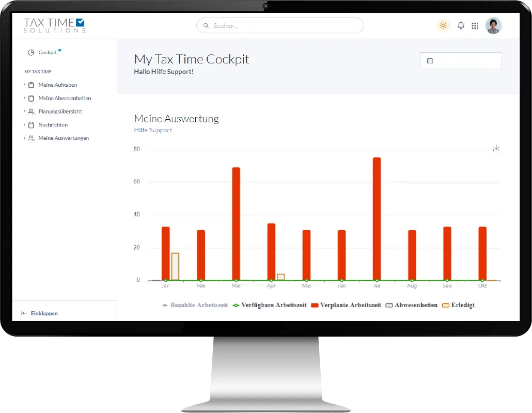The image size is (532, 413).
Task: Click the Hilfe Support link
Action: (x=153, y=130)
